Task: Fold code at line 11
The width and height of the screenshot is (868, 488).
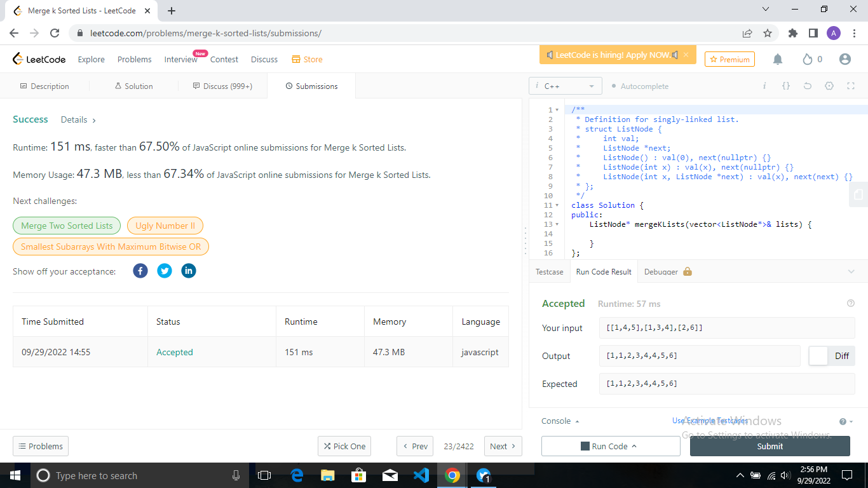Action: [557, 205]
